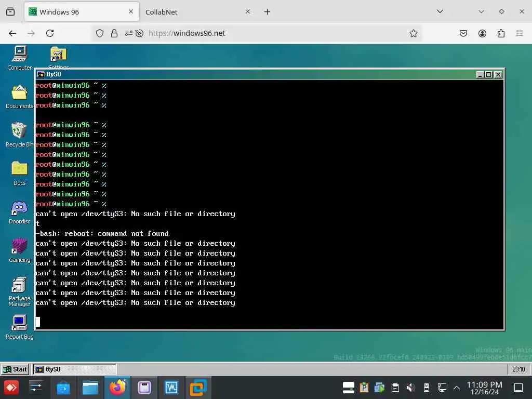This screenshot has width=532, height=399.
Task: Launch the Gameing shortcut
Action: point(19,250)
